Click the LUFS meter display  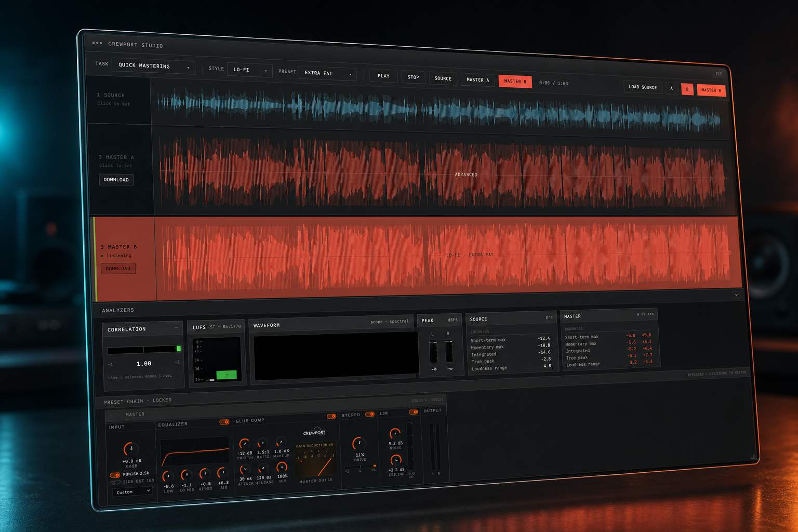[x=217, y=359]
